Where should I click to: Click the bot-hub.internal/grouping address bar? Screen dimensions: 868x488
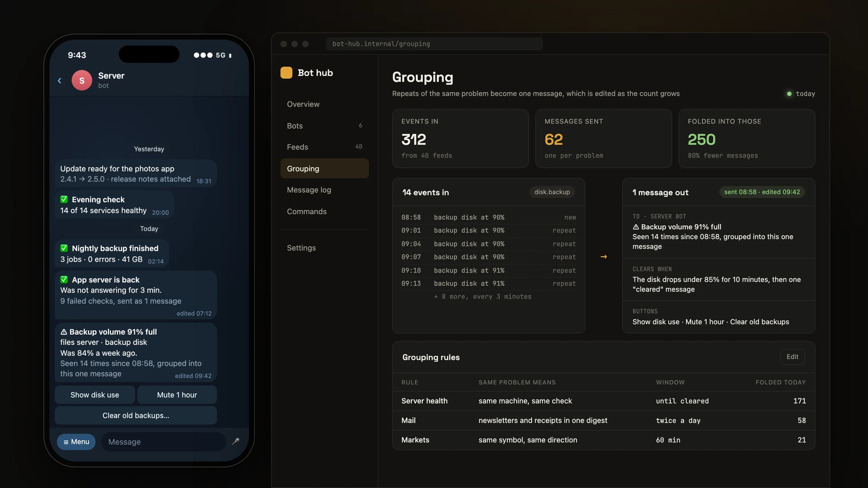434,44
